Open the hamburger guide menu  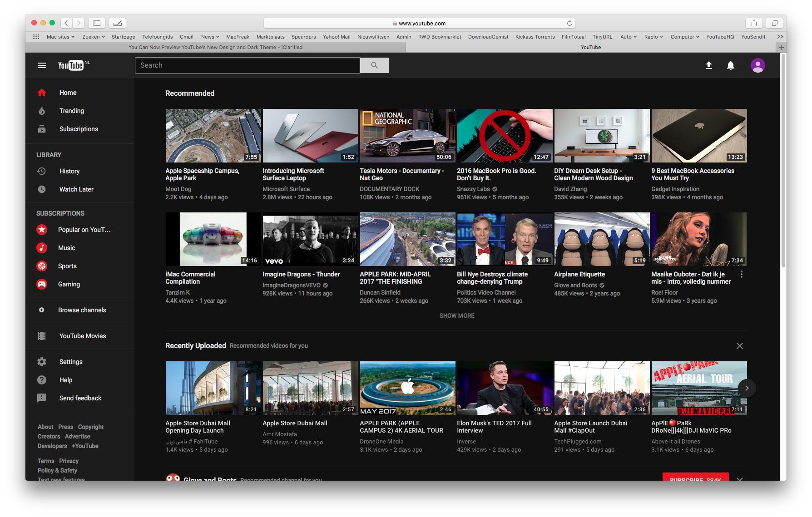(x=42, y=65)
